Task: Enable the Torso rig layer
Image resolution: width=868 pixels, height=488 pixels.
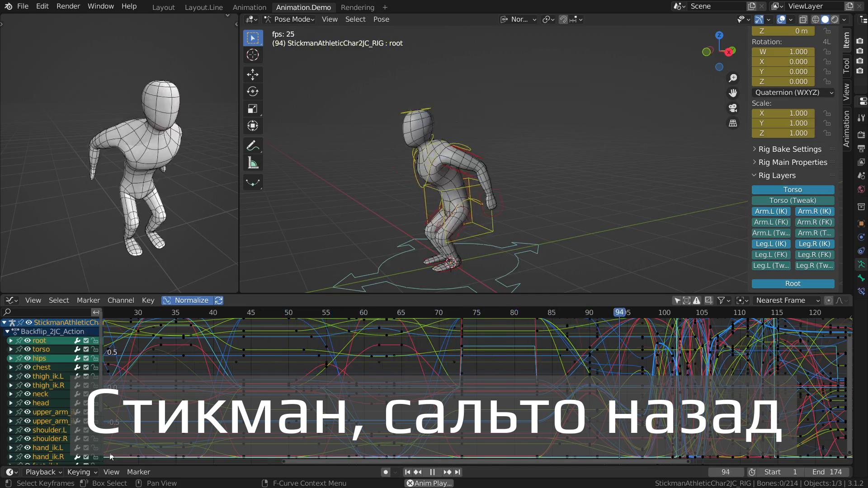Action: point(793,189)
